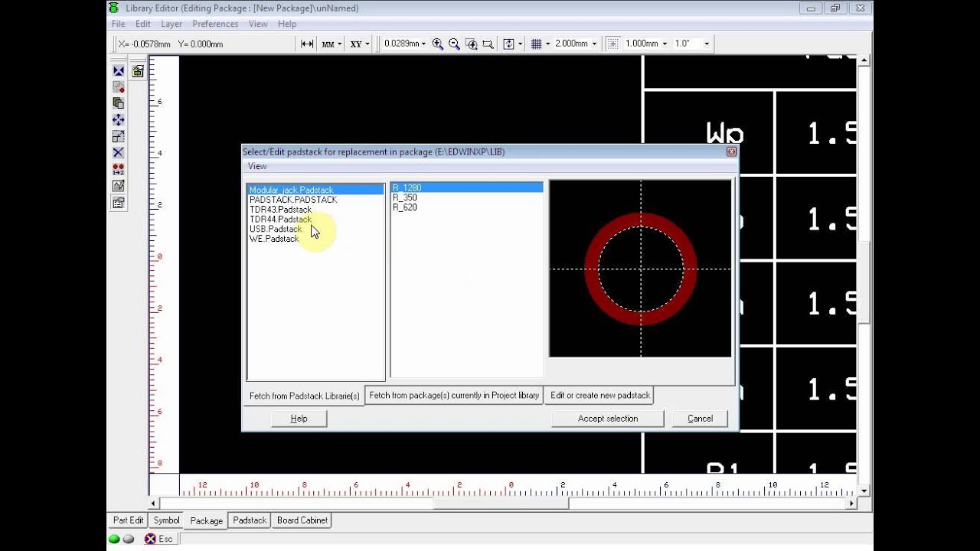Open the Preferences menu
The width and height of the screenshot is (980, 551).
[x=215, y=24]
